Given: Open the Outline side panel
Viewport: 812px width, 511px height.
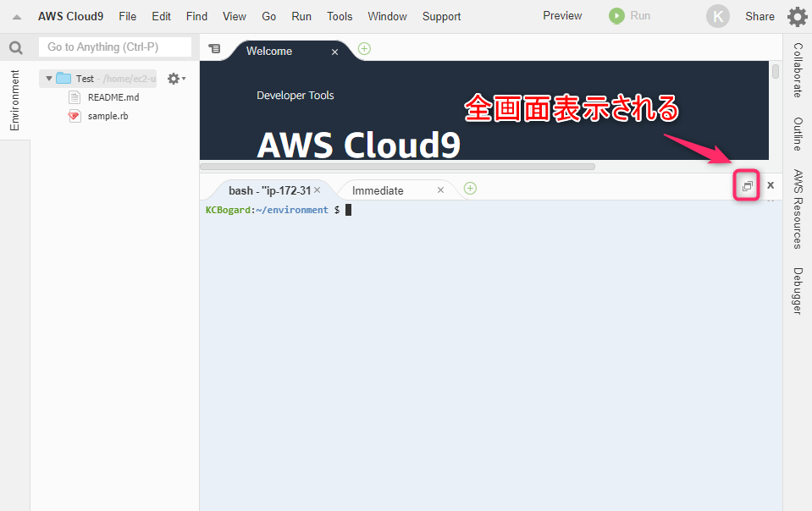Looking at the screenshot, I should click(798, 134).
